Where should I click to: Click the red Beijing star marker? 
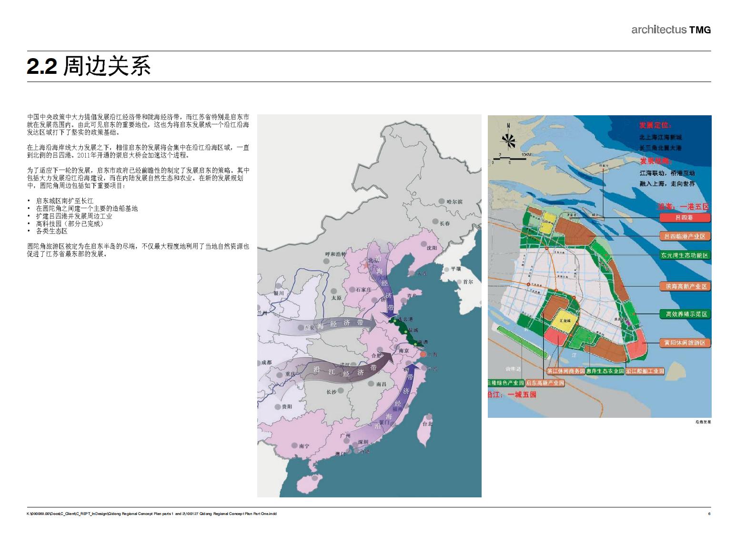coord(365,265)
